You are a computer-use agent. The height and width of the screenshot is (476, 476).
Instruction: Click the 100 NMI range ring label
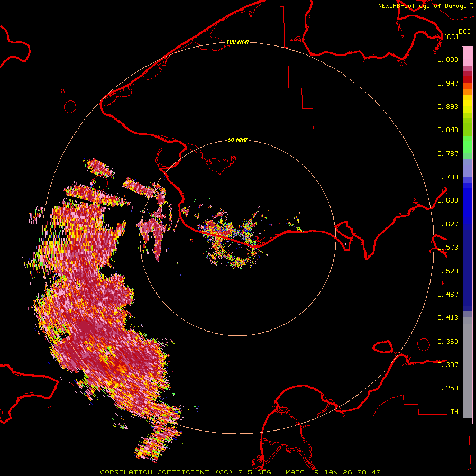tap(237, 42)
